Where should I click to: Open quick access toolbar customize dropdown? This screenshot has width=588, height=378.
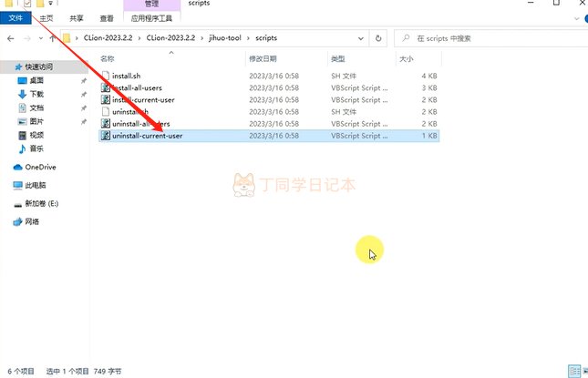click(x=50, y=4)
